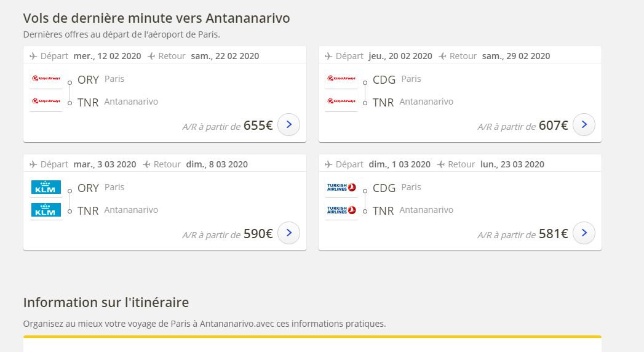
Task: Click "Vols de dernière minute vers Antananarivo" heading
Action: (x=156, y=18)
